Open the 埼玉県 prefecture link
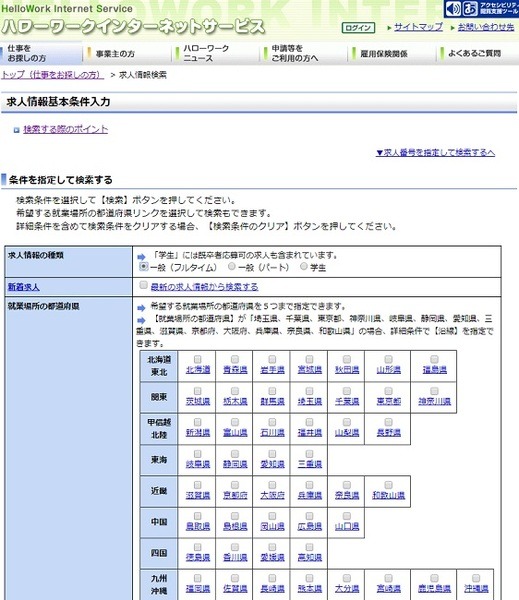The width and height of the screenshot is (519, 600). click(310, 401)
